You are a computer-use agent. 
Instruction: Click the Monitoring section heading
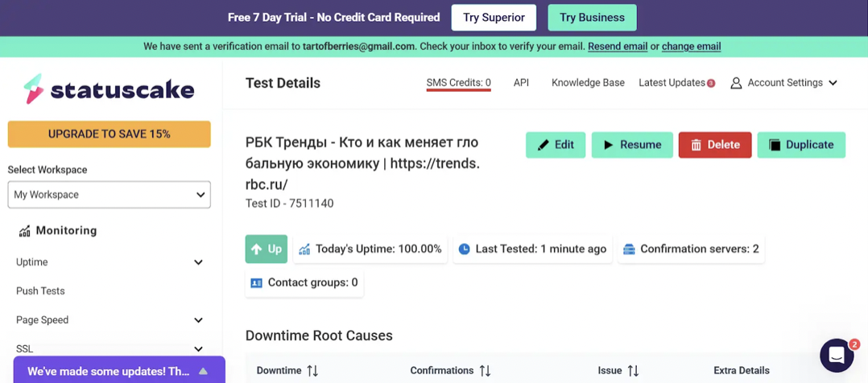tap(66, 231)
